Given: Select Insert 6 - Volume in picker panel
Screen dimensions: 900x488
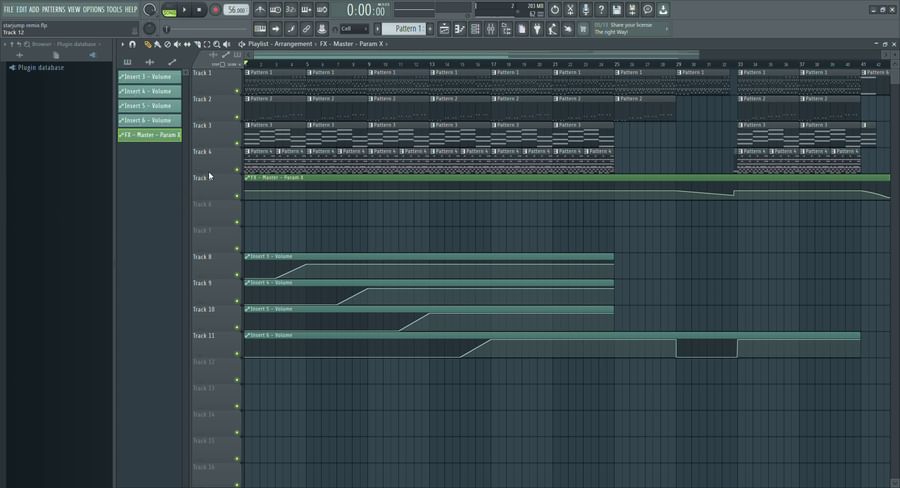Looking at the screenshot, I should 149,121.
